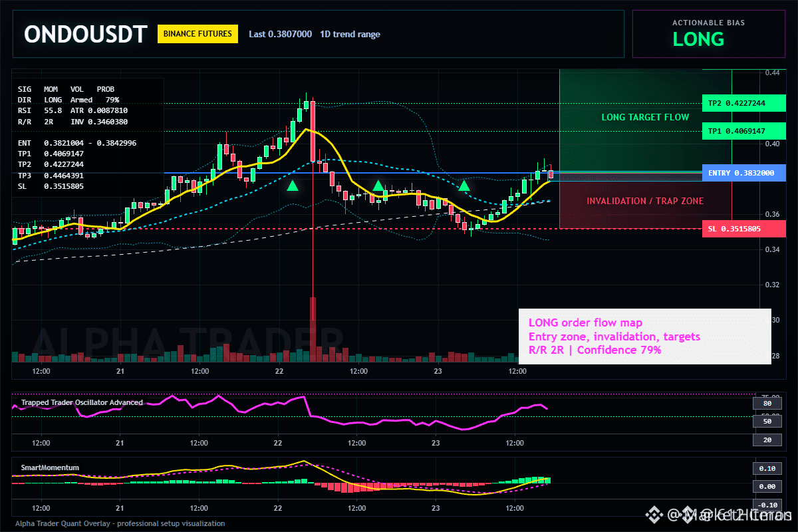Click the RSI 55.8 reading
The height and width of the screenshot is (532, 798).
40,110
